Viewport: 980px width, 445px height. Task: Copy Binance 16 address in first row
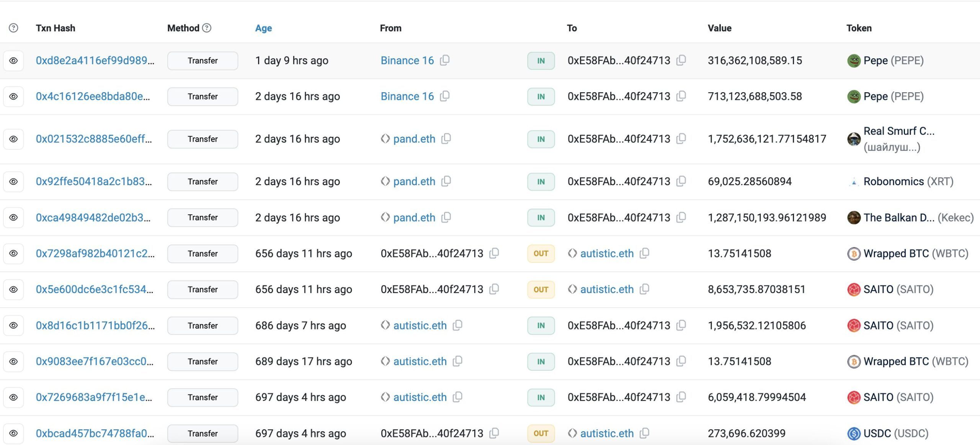(444, 60)
